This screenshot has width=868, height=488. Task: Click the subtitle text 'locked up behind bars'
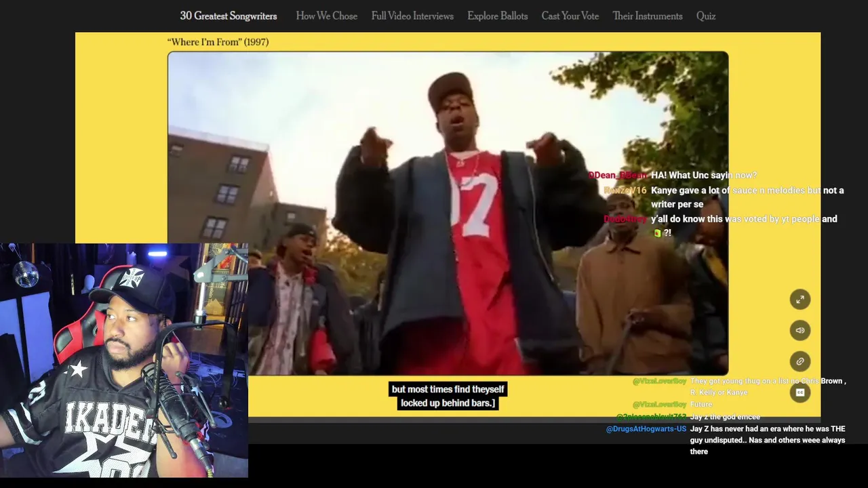click(448, 403)
